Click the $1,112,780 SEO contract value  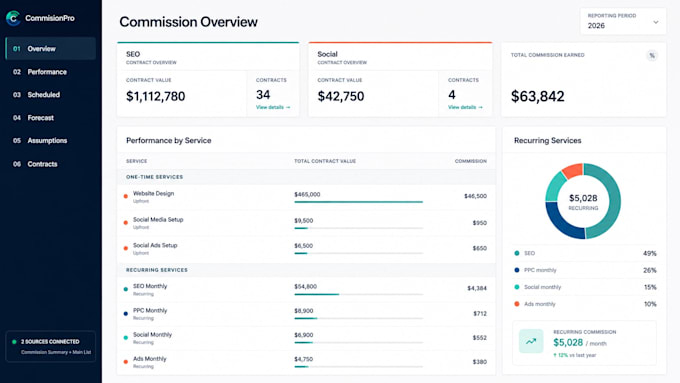click(x=155, y=96)
